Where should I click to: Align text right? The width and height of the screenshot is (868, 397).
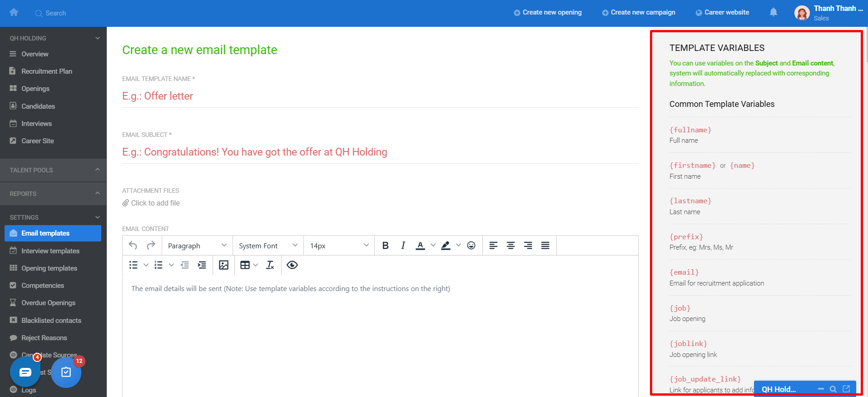click(x=528, y=246)
